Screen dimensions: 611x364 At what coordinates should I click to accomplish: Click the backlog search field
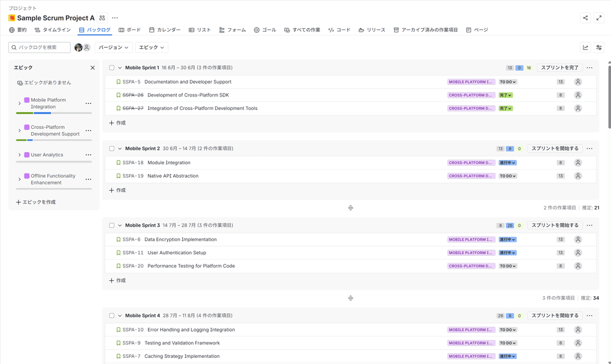pyautogui.click(x=40, y=48)
